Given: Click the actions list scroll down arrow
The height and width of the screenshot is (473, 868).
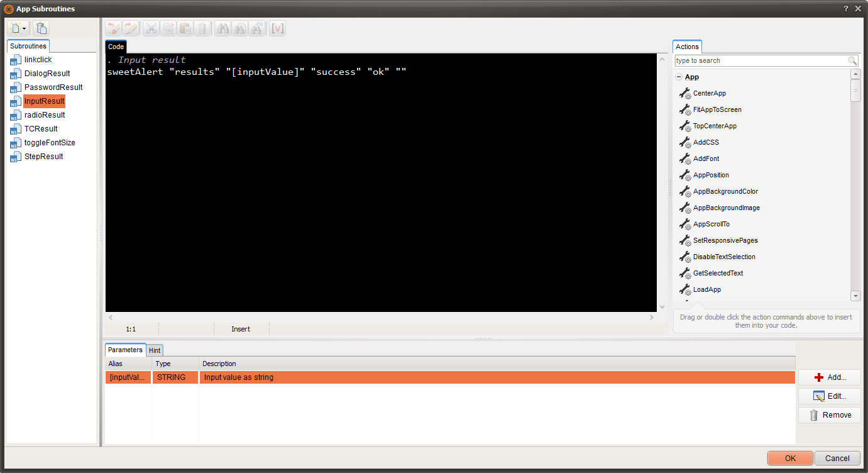Looking at the screenshot, I should (x=855, y=296).
